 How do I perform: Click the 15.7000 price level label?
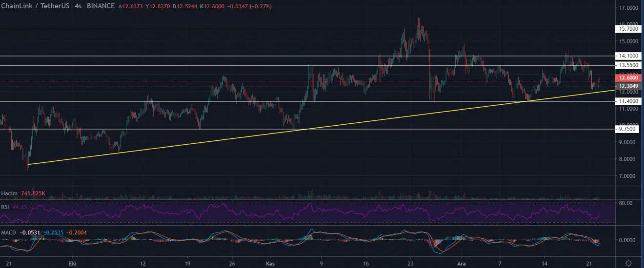pos(627,29)
